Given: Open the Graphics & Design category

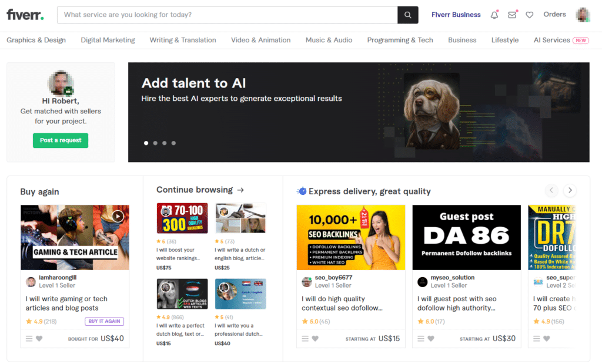Looking at the screenshot, I should coord(36,40).
